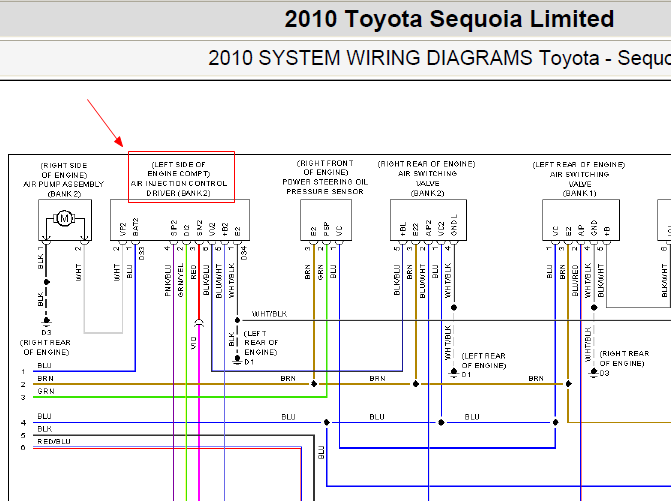Click the BLU/RED wire label
Viewport: 671px width, 501px height.
tap(575, 281)
